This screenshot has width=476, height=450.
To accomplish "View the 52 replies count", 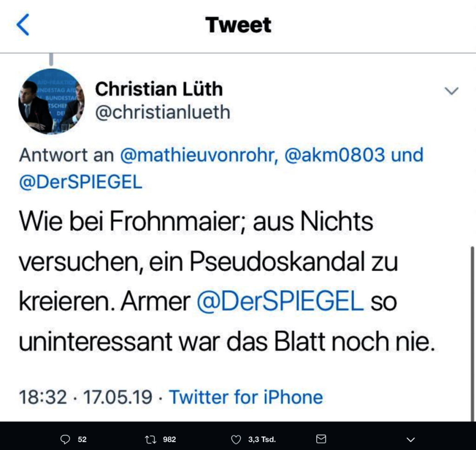I will [x=82, y=439].
